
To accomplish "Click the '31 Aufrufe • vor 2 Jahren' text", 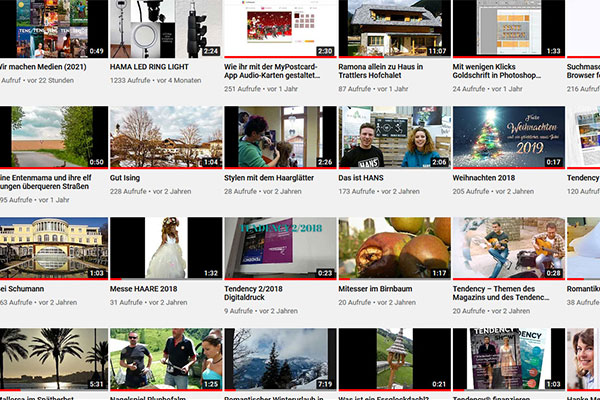I will (148, 302).
